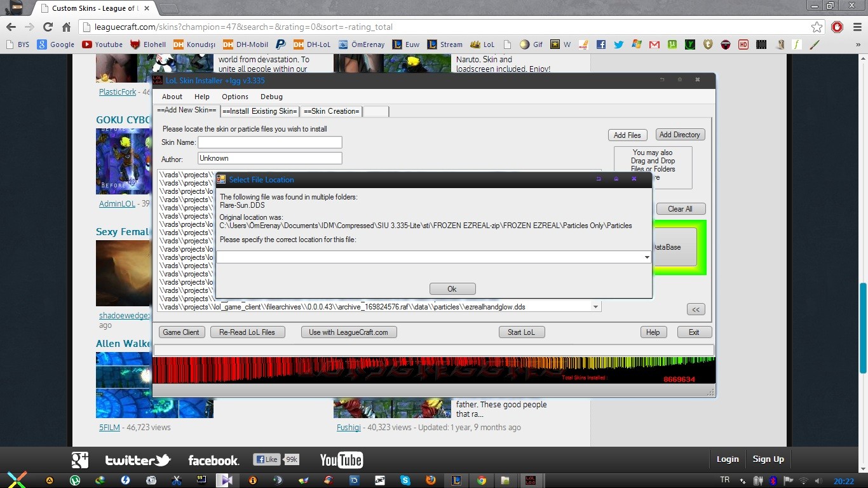Open the Gmail bookmark icon
Screen dimensions: 868x488
[654, 44]
